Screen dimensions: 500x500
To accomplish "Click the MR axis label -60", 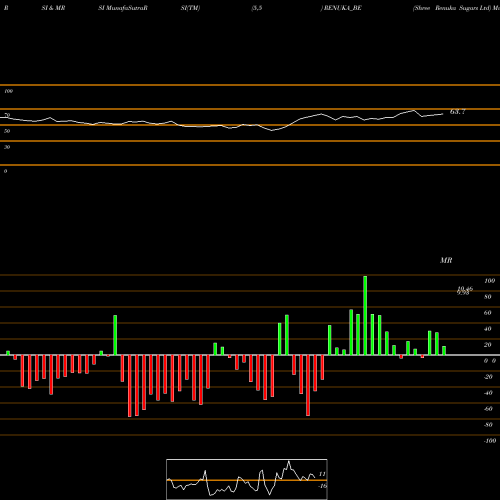I will coord(488,409).
